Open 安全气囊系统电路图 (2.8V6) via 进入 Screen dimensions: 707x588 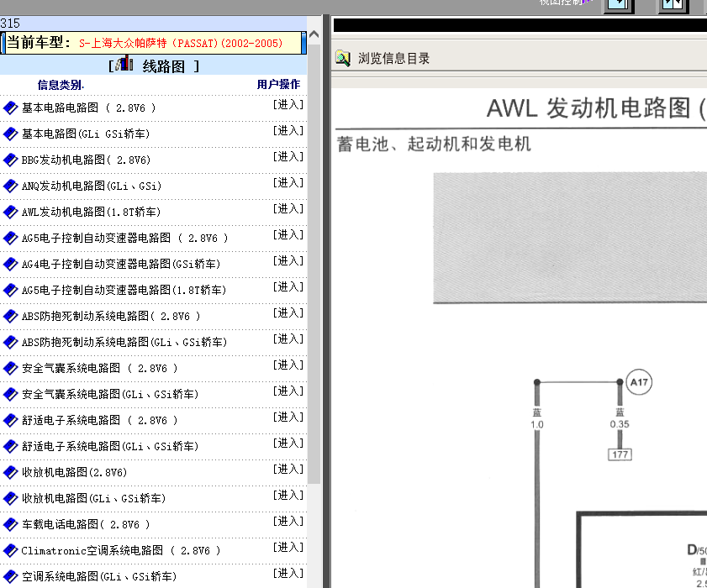coord(288,365)
